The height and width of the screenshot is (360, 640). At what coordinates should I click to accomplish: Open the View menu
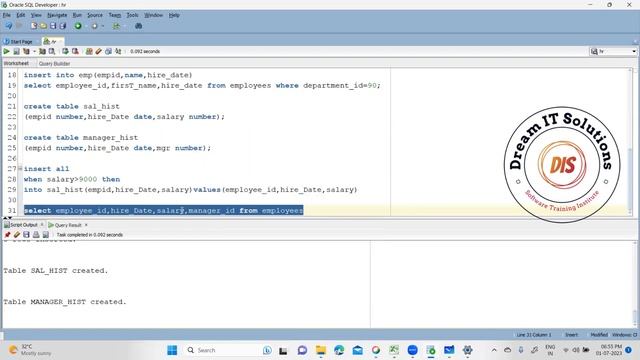[36, 15]
